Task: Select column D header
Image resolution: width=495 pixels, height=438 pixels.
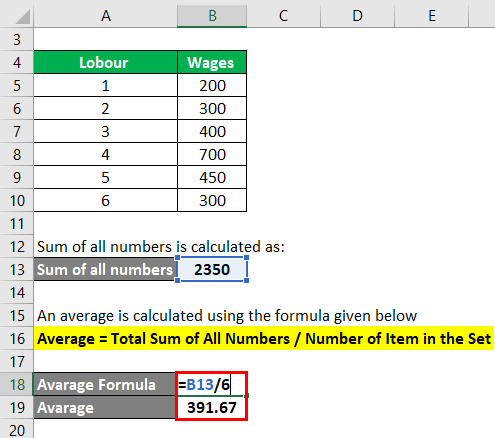Action: [x=357, y=16]
